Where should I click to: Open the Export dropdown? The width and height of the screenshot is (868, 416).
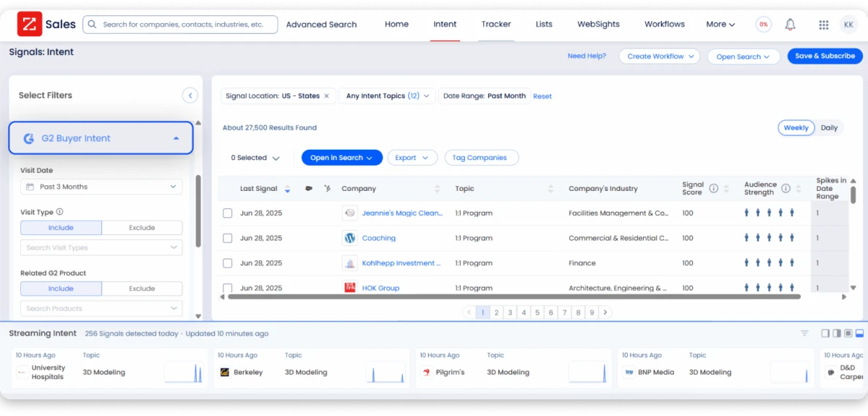coord(412,158)
